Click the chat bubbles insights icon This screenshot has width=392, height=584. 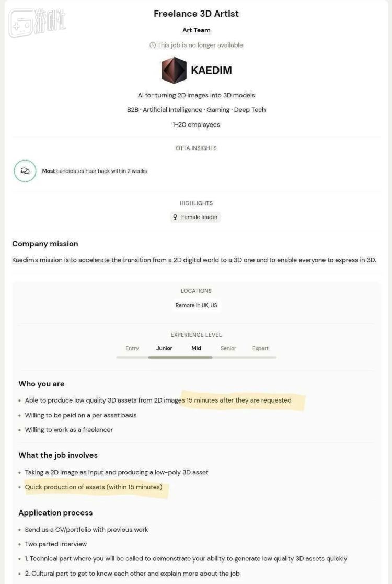point(25,171)
